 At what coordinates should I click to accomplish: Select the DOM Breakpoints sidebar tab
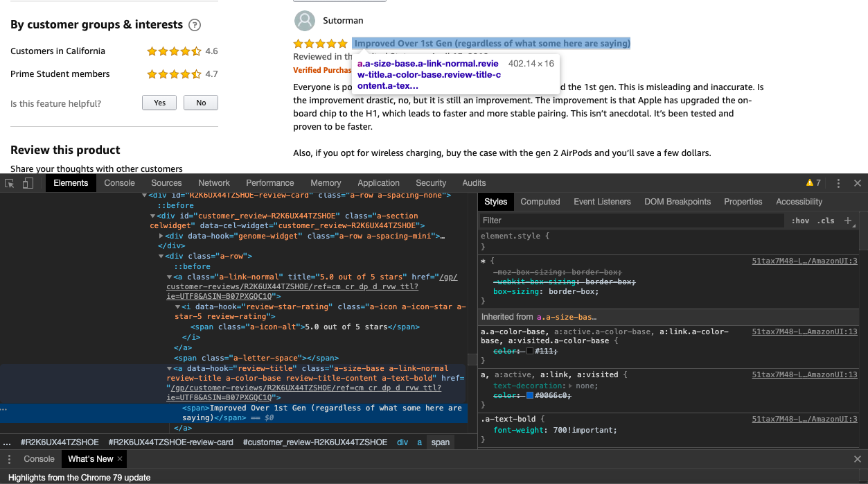pyautogui.click(x=677, y=202)
